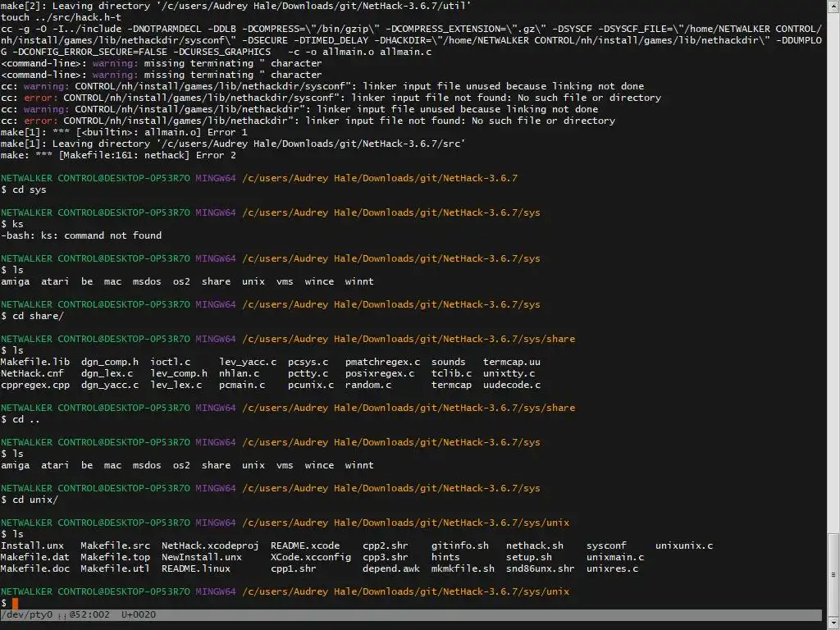The height and width of the screenshot is (630, 840).
Task: Click the gitinfo.sh script name
Action: click(460, 546)
